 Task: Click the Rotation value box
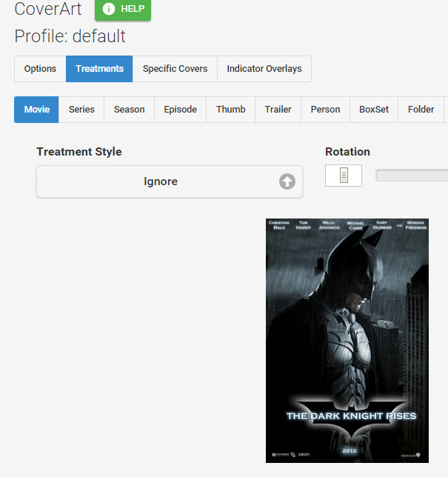point(344,176)
